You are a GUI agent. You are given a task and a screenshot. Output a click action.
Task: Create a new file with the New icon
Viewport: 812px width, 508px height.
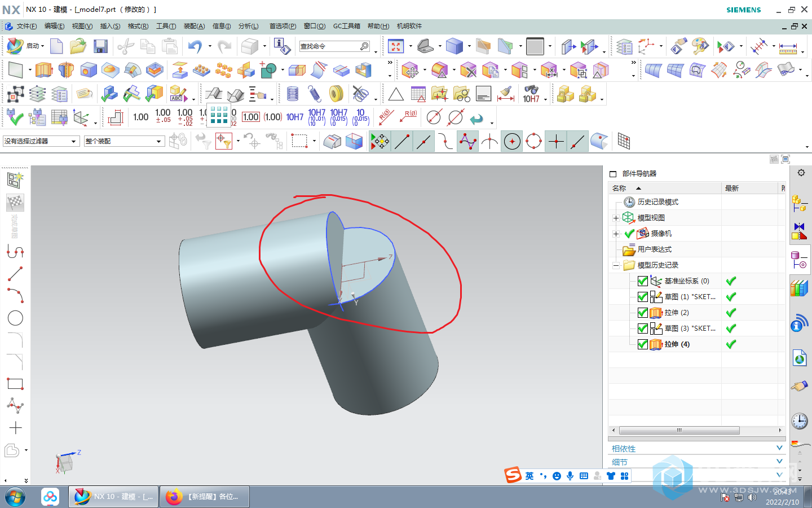(56, 46)
